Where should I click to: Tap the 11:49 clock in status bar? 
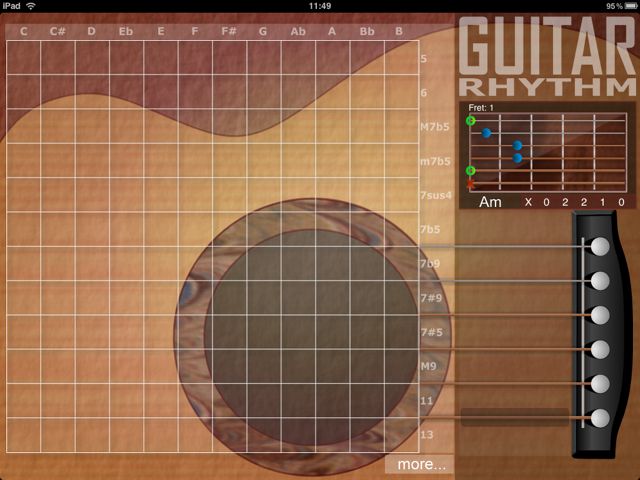(x=320, y=6)
